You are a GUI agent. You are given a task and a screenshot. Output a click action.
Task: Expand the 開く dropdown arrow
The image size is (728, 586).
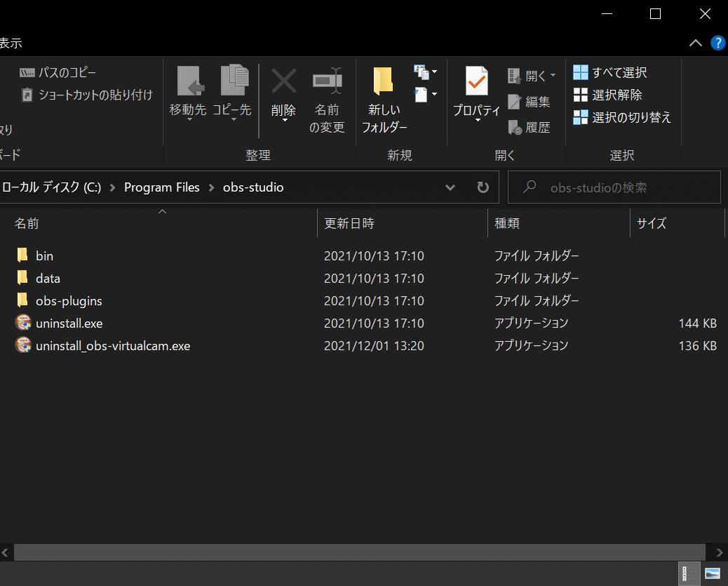[553, 75]
